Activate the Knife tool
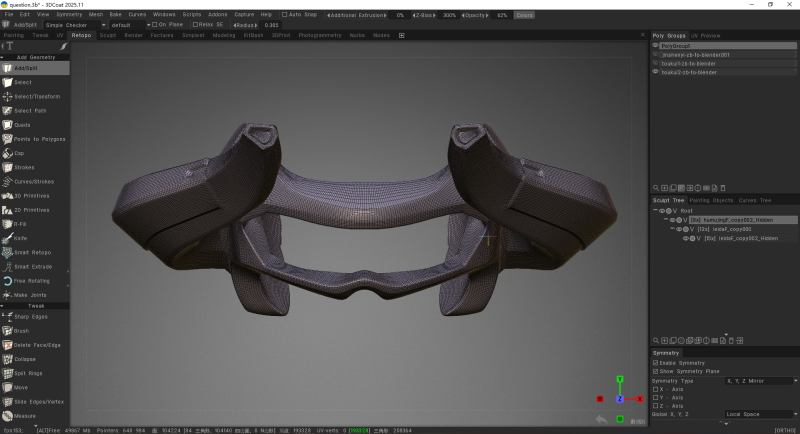Screen dimensions: 800x434 [20, 238]
